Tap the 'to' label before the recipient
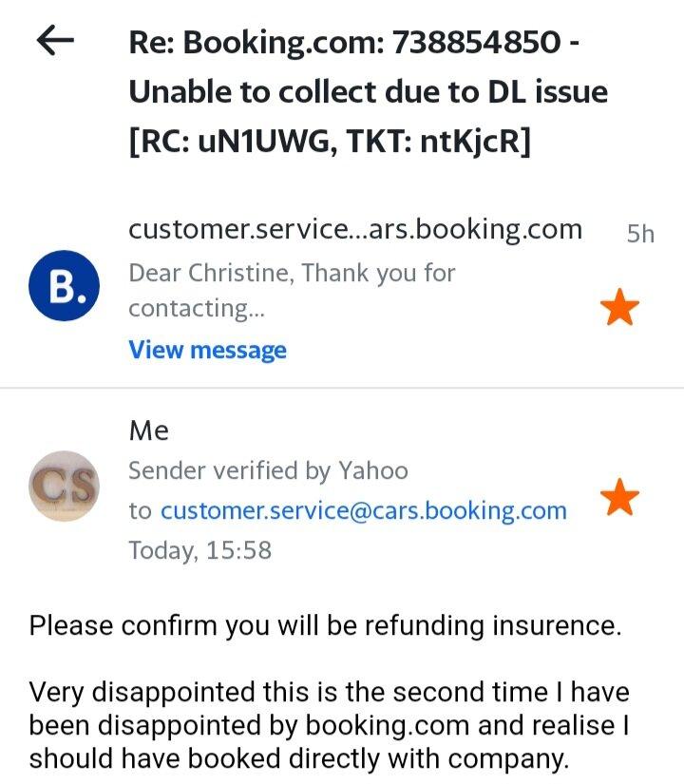684x784 pixels. 140,510
